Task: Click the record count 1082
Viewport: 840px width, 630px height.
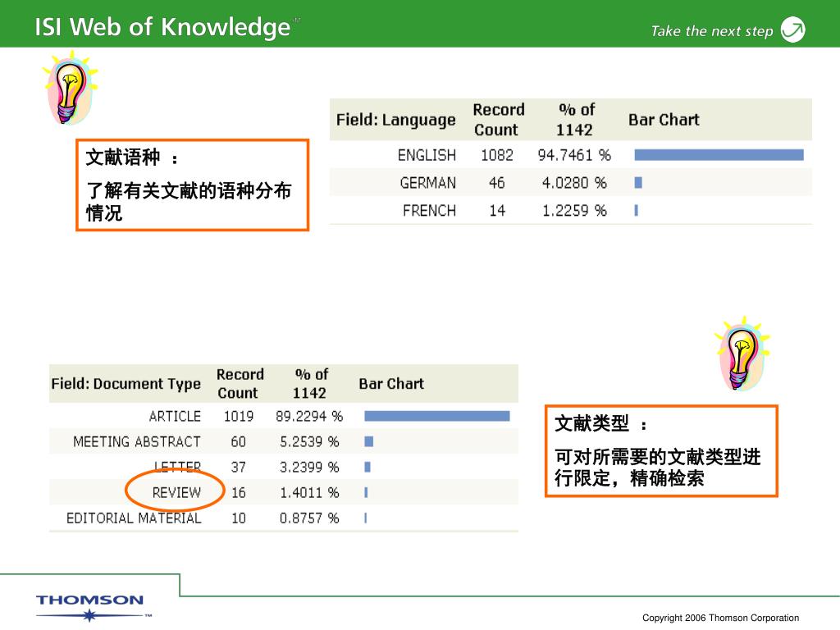Action: 496,155
